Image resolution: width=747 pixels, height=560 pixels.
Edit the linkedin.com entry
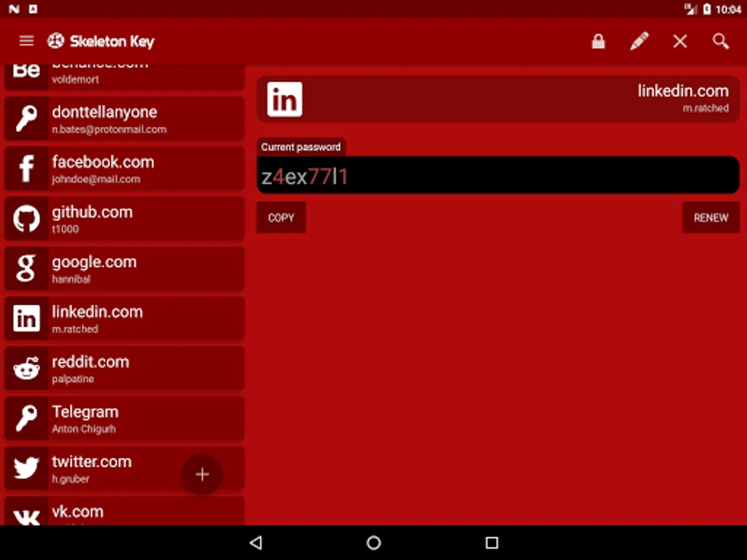[x=639, y=41]
